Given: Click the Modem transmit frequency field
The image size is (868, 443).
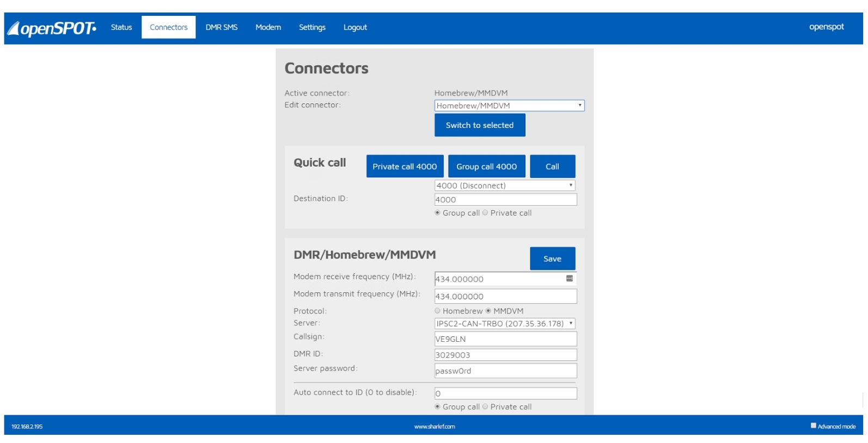Looking at the screenshot, I should (x=505, y=296).
